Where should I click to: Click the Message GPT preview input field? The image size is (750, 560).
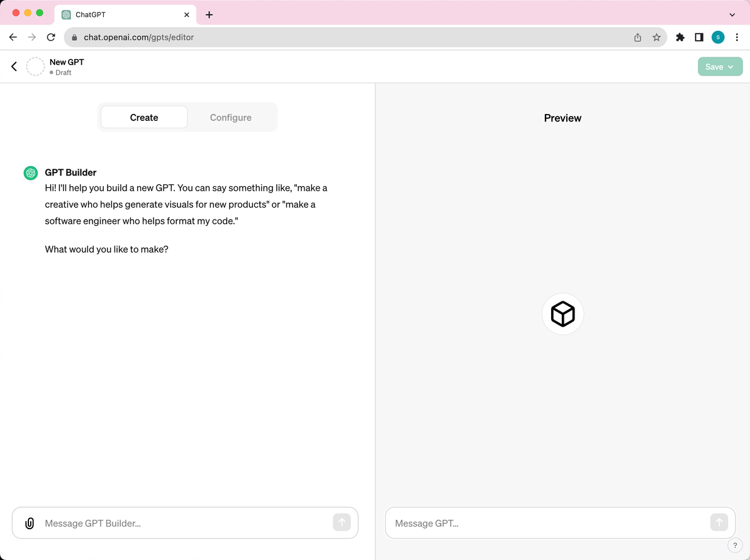[560, 523]
